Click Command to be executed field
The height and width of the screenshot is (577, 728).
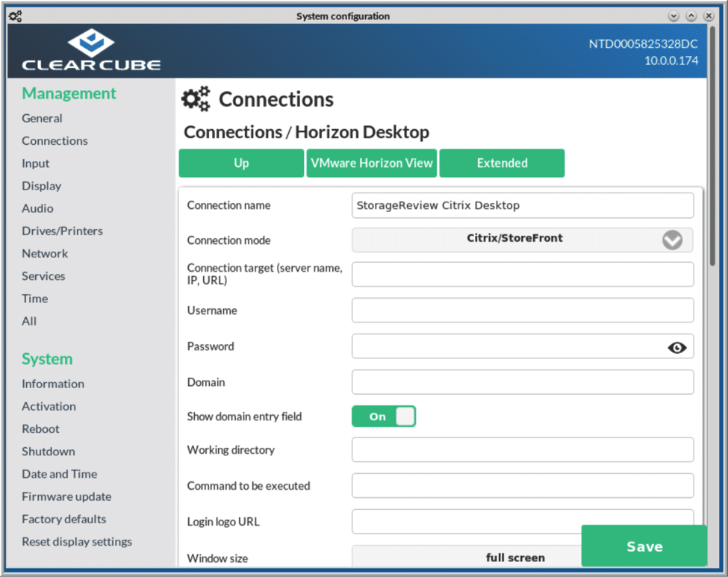coord(523,485)
